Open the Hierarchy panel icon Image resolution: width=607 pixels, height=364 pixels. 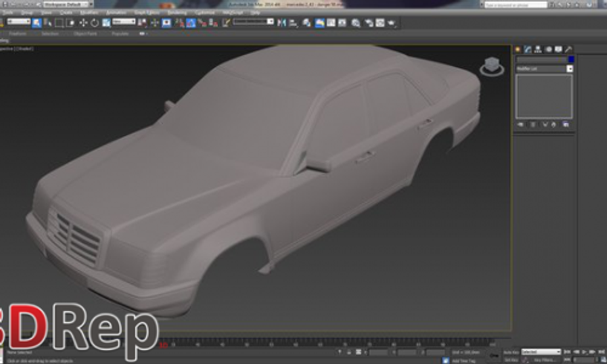coord(538,49)
